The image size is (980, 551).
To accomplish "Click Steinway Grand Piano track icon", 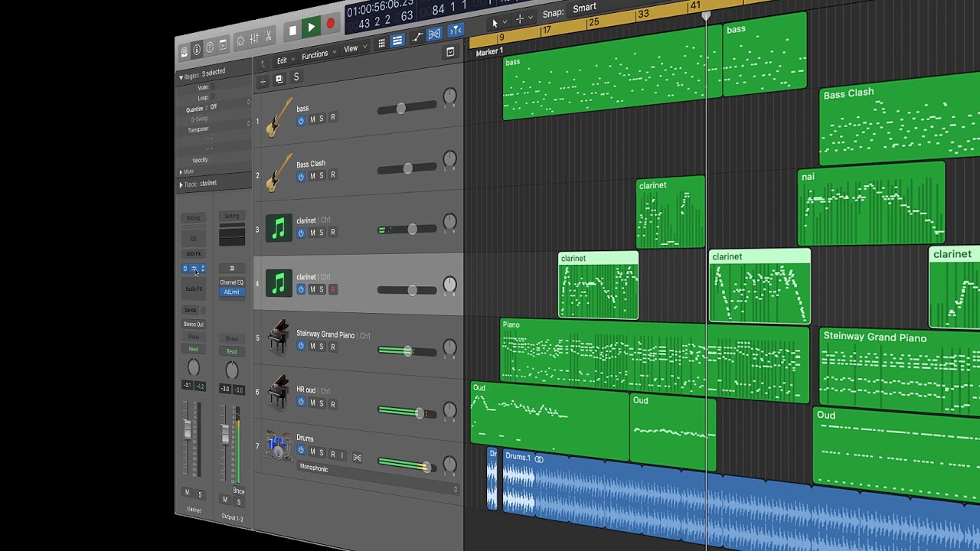I will 279,337.
